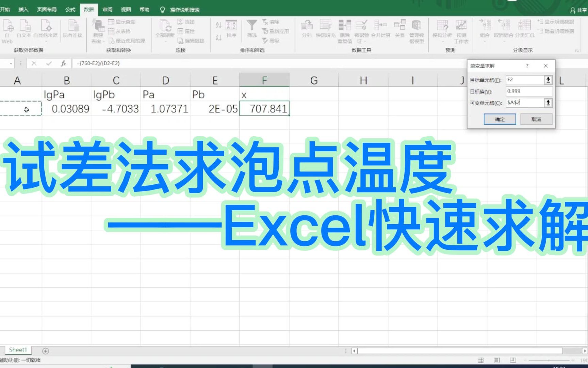Click Advanced filter (高级)

[271, 41]
